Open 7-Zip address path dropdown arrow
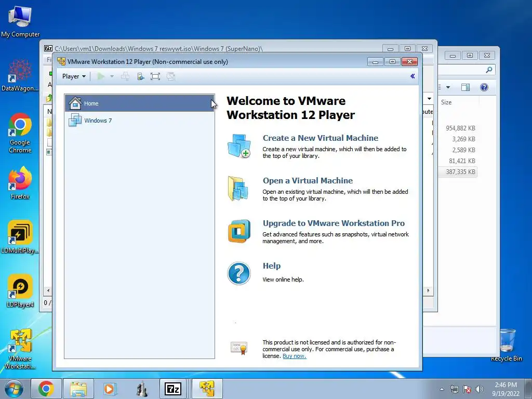532x399 pixels. coord(429,99)
